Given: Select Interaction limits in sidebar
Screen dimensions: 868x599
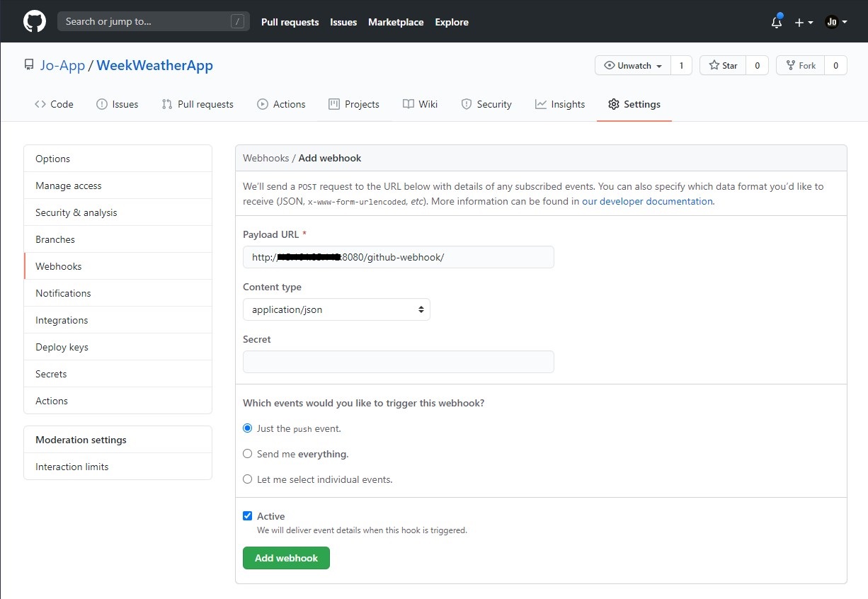Looking at the screenshot, I should point(118,467).
